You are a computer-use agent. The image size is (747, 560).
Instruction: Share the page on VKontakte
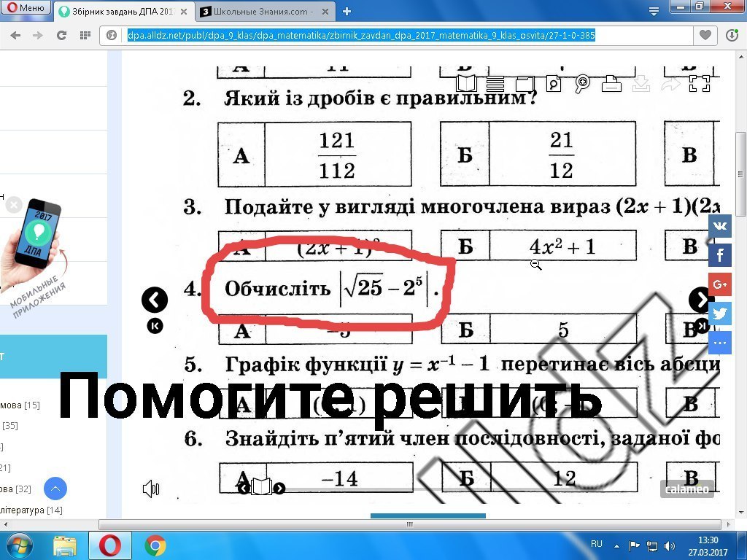click(719, 226)
